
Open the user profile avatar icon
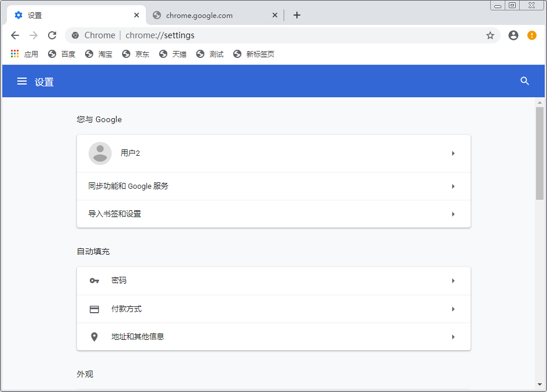pyautogui.click(x=513, y=35)
